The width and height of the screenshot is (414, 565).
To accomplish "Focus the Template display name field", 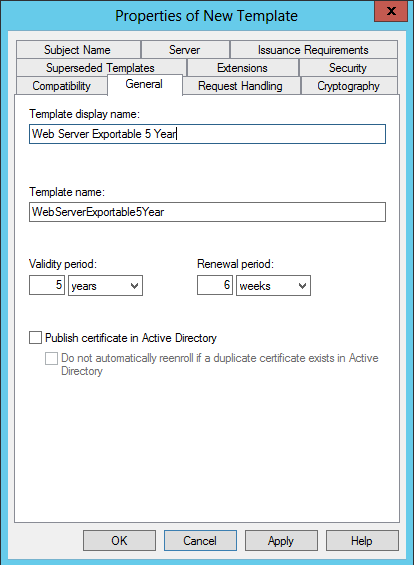I will (x=207, y=134).
